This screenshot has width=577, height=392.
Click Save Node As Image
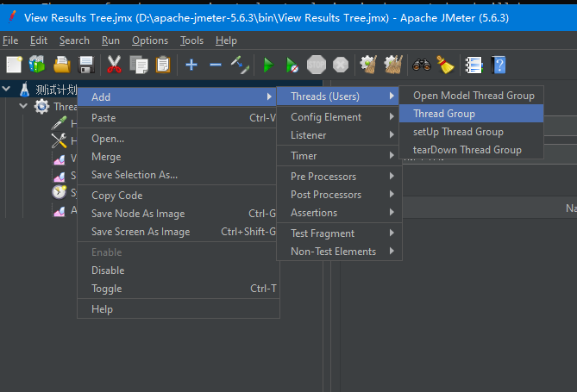point(177,214)
